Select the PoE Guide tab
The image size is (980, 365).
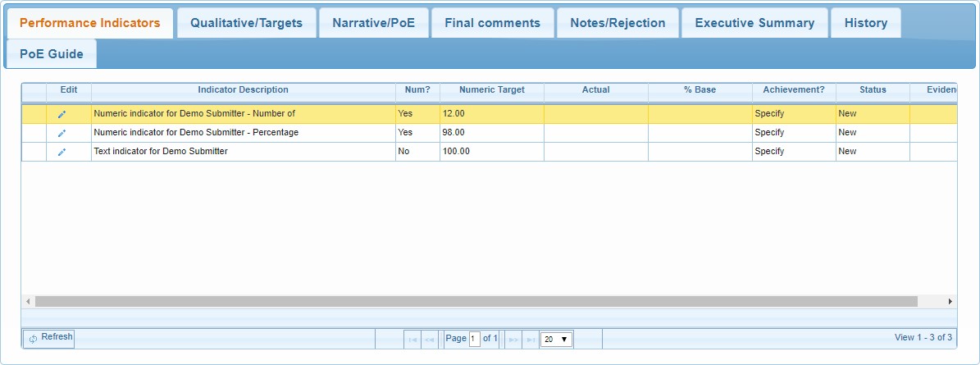coord(52,54)
